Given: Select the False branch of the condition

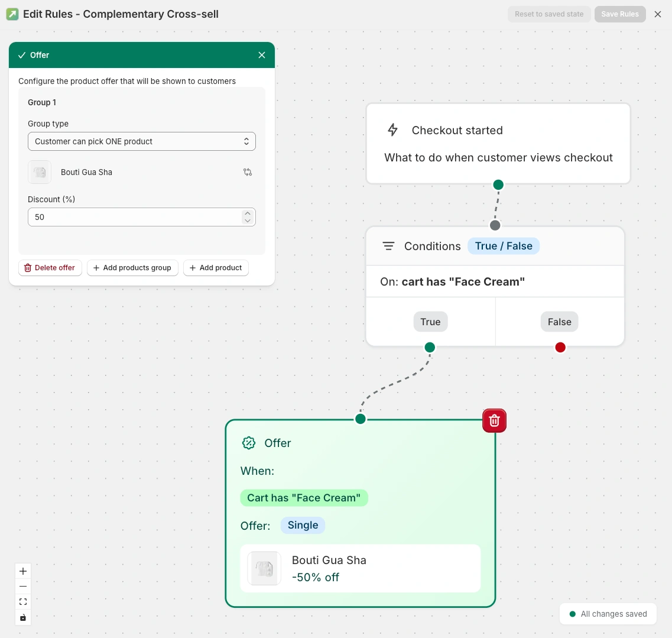Looking at the screenshot, I should 559,322.
